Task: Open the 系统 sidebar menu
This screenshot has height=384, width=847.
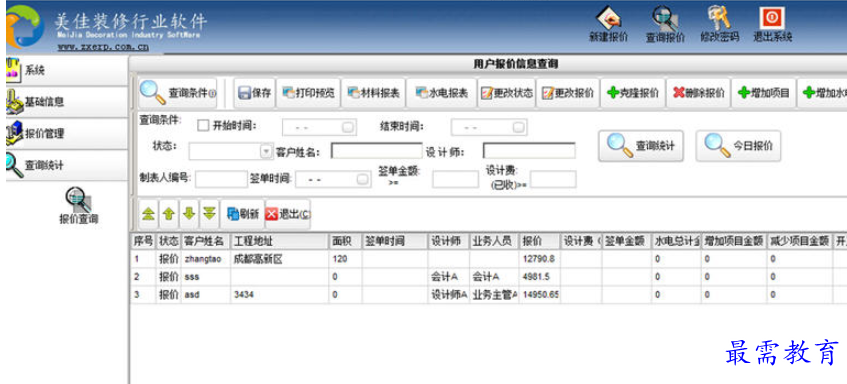Action: (67, 70)
